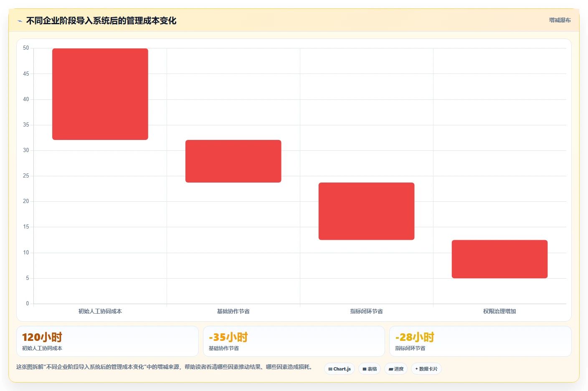Click axis label 基础协作节省

[233, 311]
